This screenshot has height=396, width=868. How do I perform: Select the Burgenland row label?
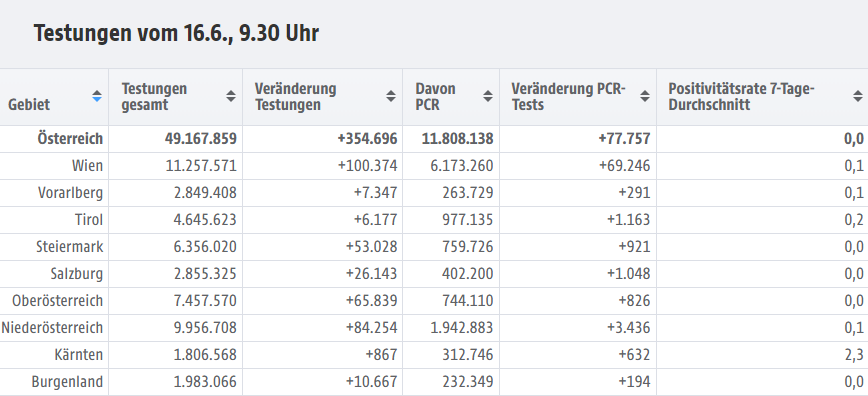click(x=67, y=382)
